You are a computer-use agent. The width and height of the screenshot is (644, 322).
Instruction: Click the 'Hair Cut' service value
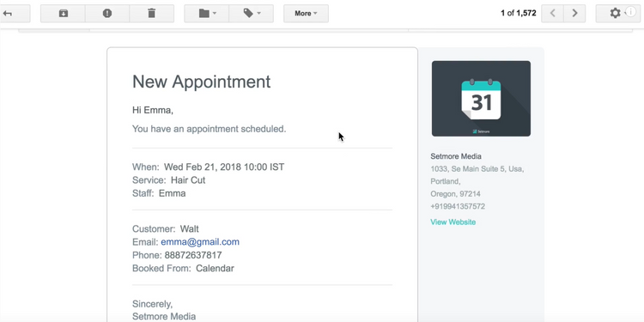click(x=188, y=180)
